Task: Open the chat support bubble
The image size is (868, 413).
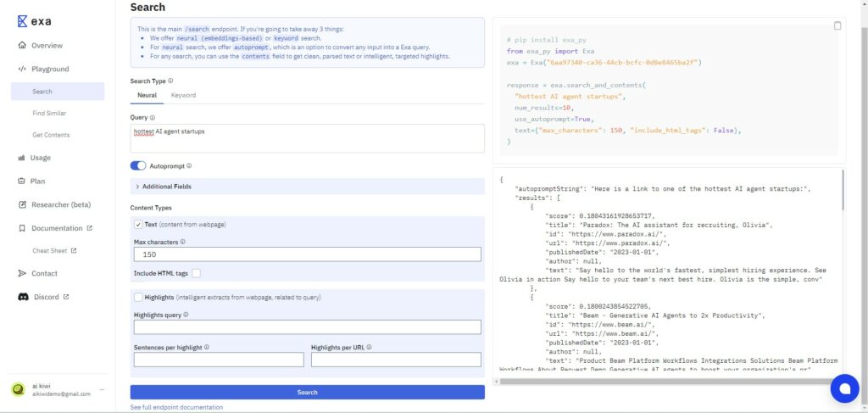Action: [845, 388]
